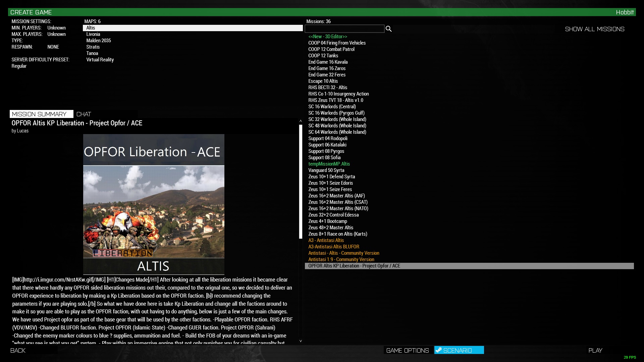Click the mission search input field
Viewport: 644px width, 362px height.
tap(344, 29)
